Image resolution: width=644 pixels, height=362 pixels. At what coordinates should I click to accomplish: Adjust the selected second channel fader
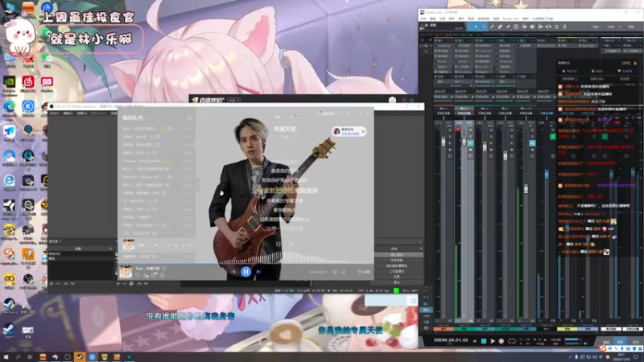[464, 142]
